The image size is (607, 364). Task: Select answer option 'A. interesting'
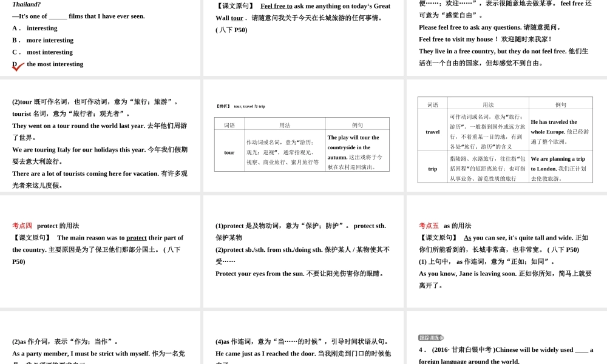point(35,29)
